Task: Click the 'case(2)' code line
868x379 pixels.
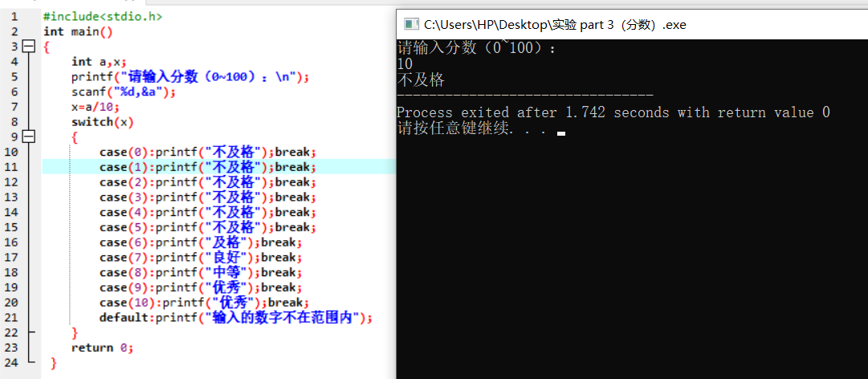Action: 208,182
